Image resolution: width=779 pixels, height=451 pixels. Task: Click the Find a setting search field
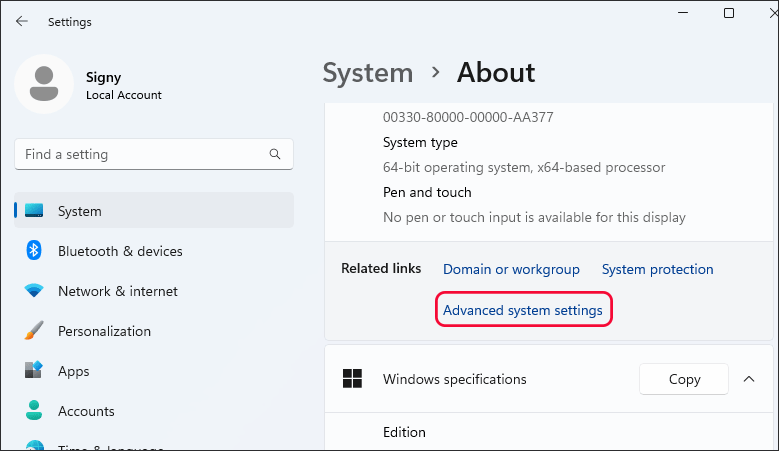140,155
